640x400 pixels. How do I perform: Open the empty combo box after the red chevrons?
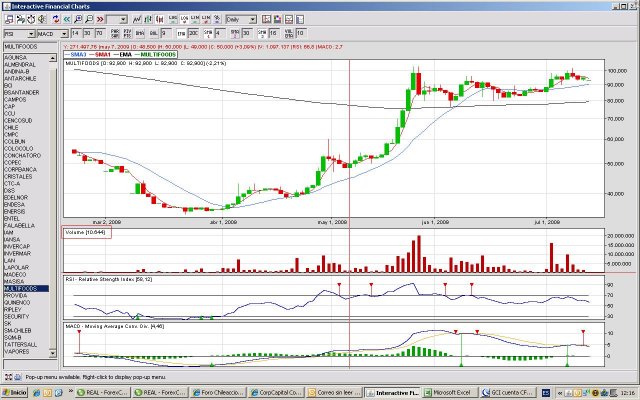click(x=117, y=19)
